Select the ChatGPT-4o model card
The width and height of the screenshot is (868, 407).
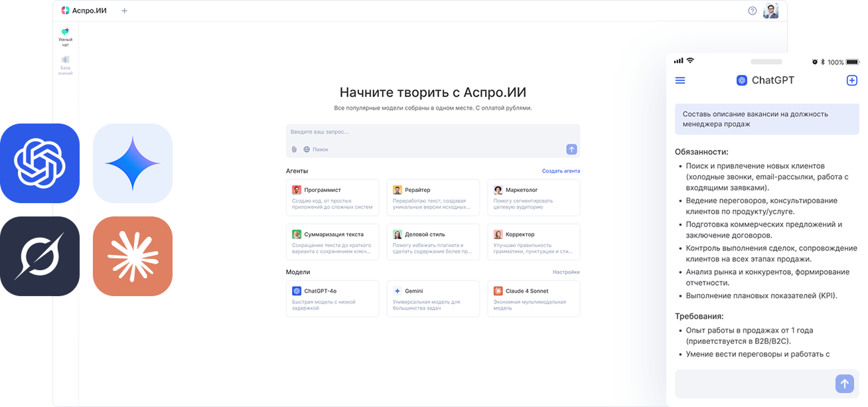click(332, 298)
